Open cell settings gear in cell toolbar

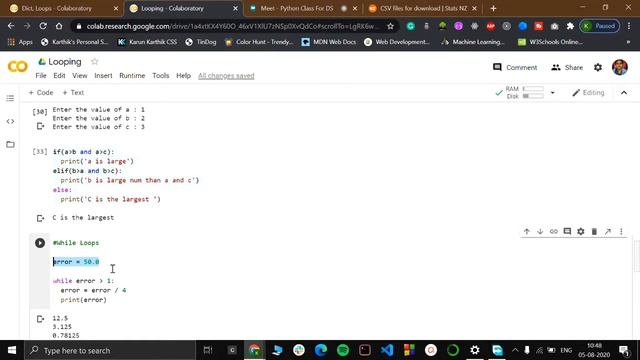(x=580, y=231)
